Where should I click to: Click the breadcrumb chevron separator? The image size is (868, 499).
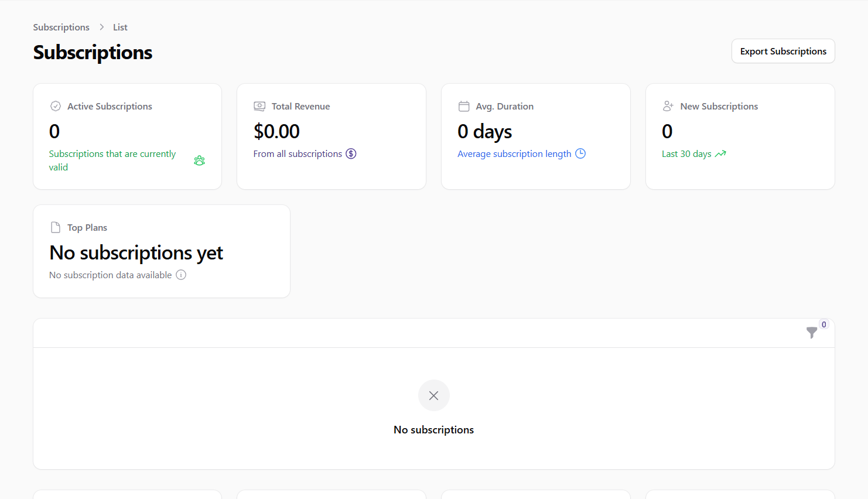pos(101,27)
